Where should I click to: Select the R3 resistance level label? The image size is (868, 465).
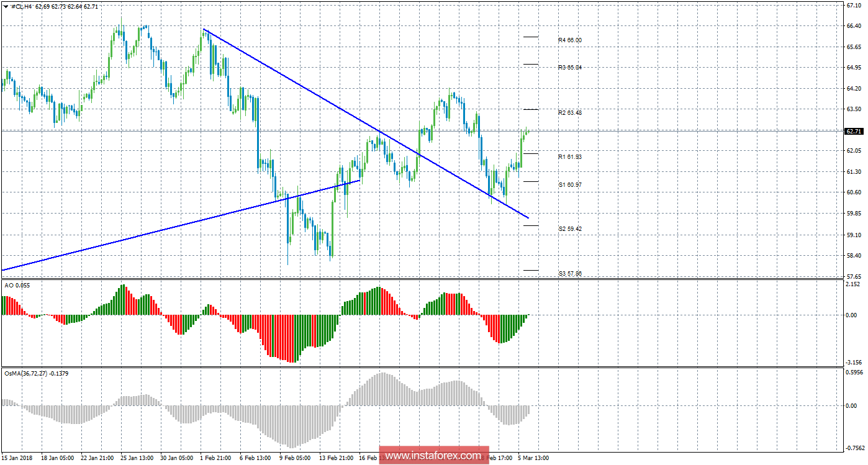pos(569,67)
